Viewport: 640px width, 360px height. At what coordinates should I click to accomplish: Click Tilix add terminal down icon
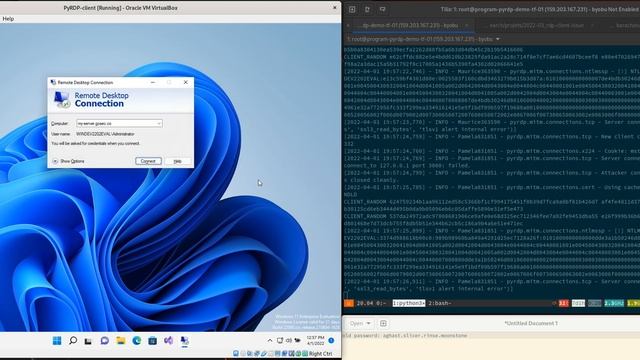point(382,9)
